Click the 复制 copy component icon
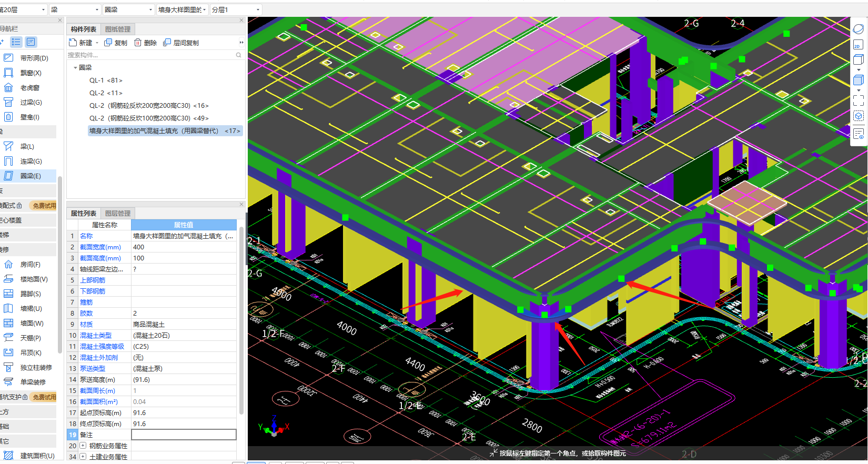Image resolution: width=868 pixels, height=464 pixels. point(108,43)
